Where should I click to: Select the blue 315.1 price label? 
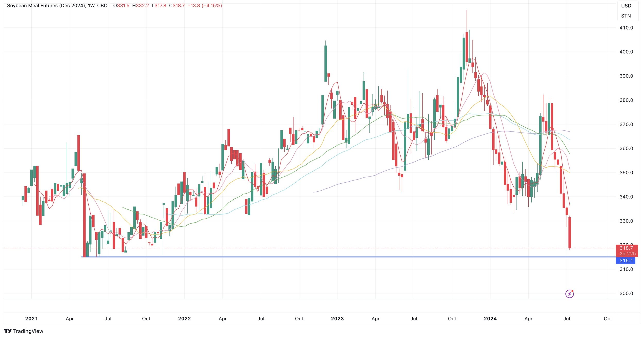pyautogui.click(x=626, y=261)
